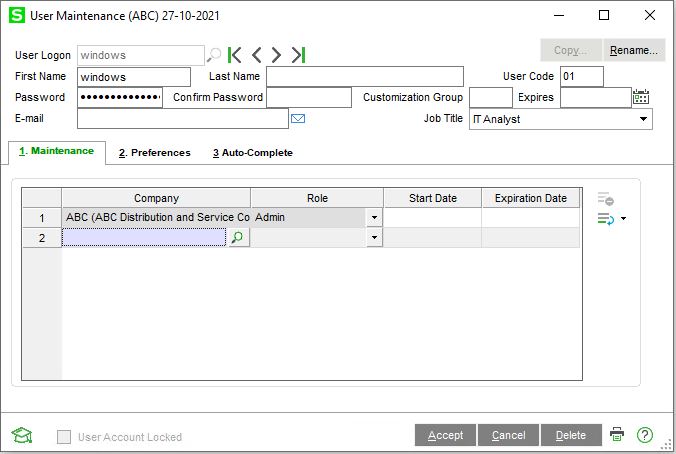The width and height of the screenshot is (676, 454).
Task: Open the row options dropdown arrow
Action: click(623, 219)
